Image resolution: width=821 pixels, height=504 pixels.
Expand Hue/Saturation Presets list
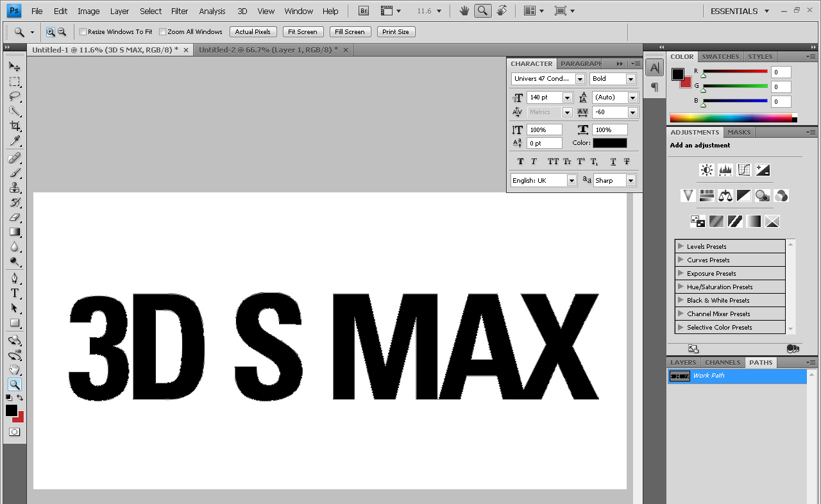(x=681, y=287)
